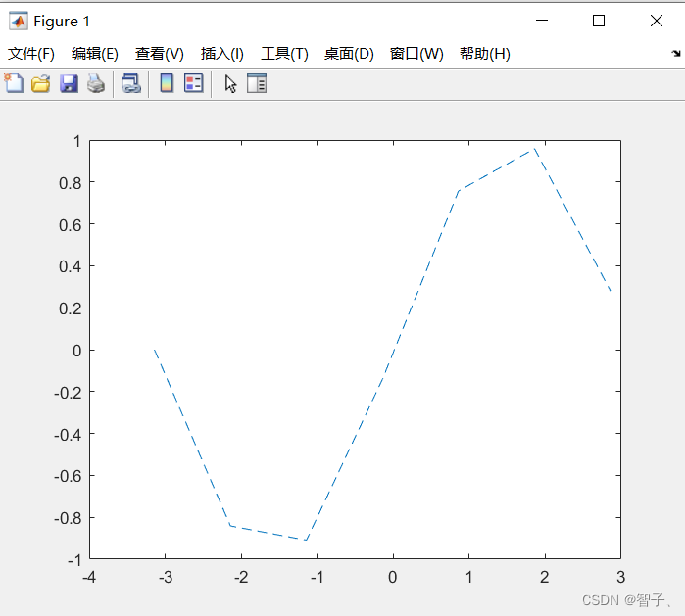
Task: Print the figure using printer icon
Action: (x=96, y=83)
